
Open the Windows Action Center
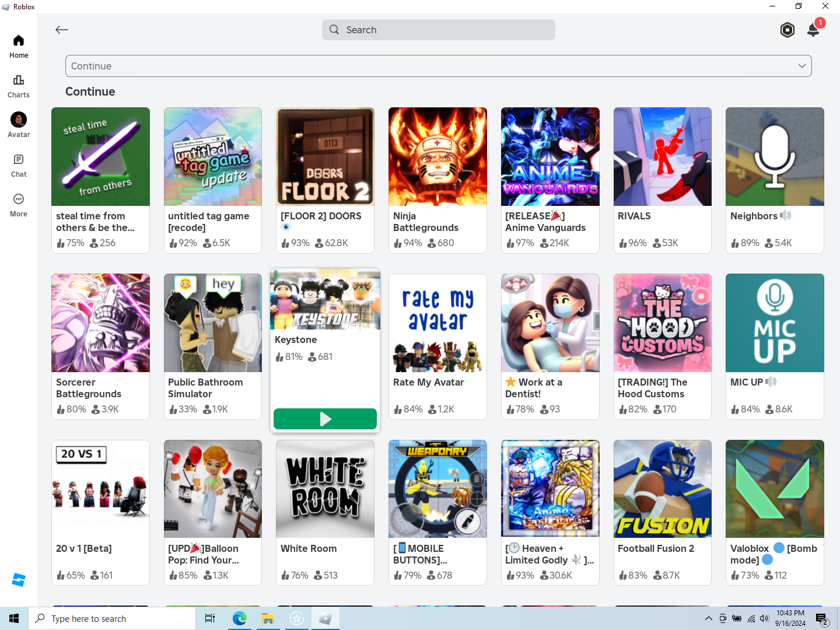(x=822, y=618)
